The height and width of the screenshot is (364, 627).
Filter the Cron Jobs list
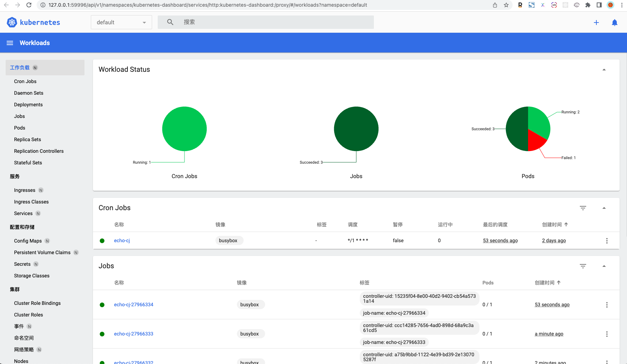tap(583, 208)
